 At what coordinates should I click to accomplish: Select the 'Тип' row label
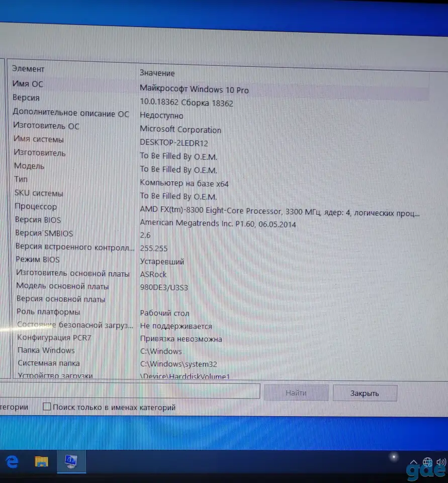point(21,179)
